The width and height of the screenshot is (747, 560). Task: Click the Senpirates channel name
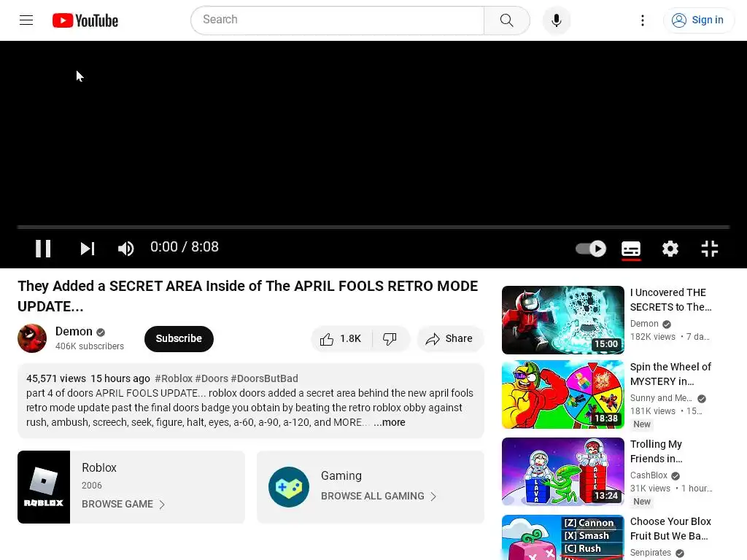(x=650, y=553)
